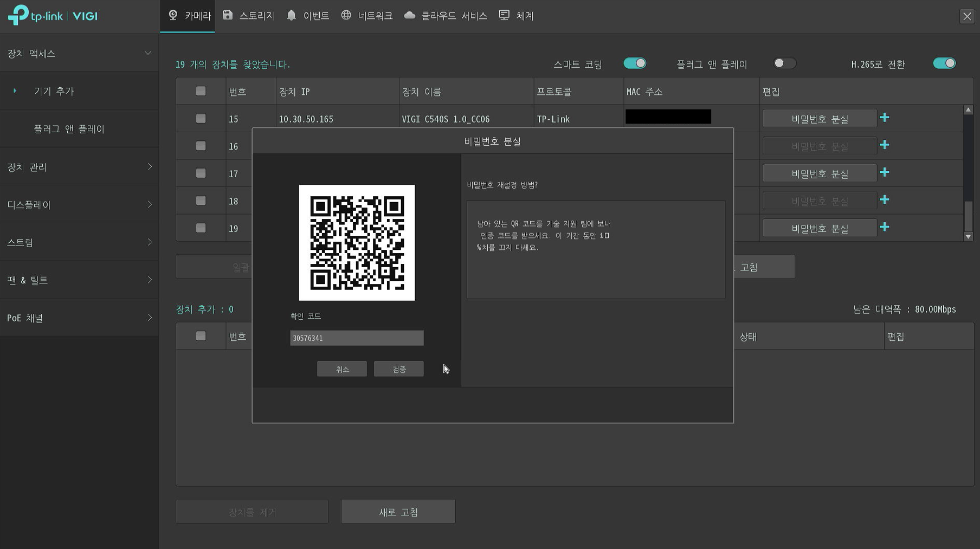
Task: Check the box for device row 17
Action: click(x=201, y=173)
